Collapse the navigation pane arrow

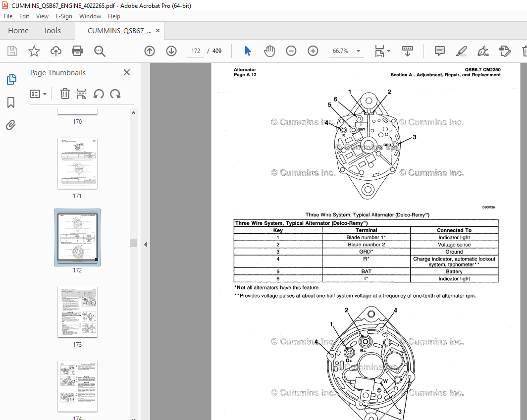point(146,244)
